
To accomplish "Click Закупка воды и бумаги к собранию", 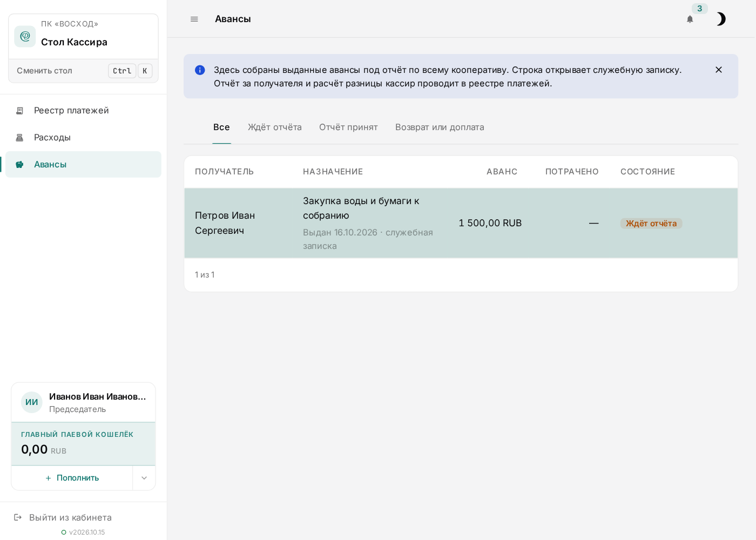I will coord(361,208).
